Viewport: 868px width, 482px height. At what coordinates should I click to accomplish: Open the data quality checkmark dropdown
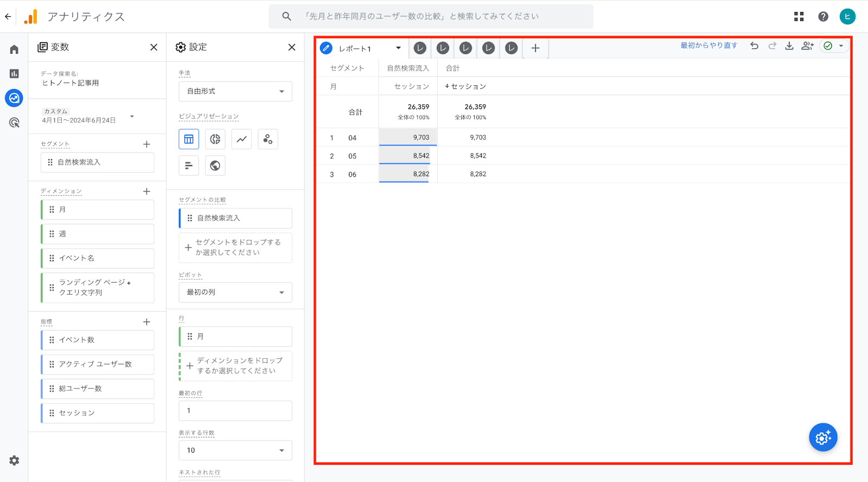pos(834,46)
